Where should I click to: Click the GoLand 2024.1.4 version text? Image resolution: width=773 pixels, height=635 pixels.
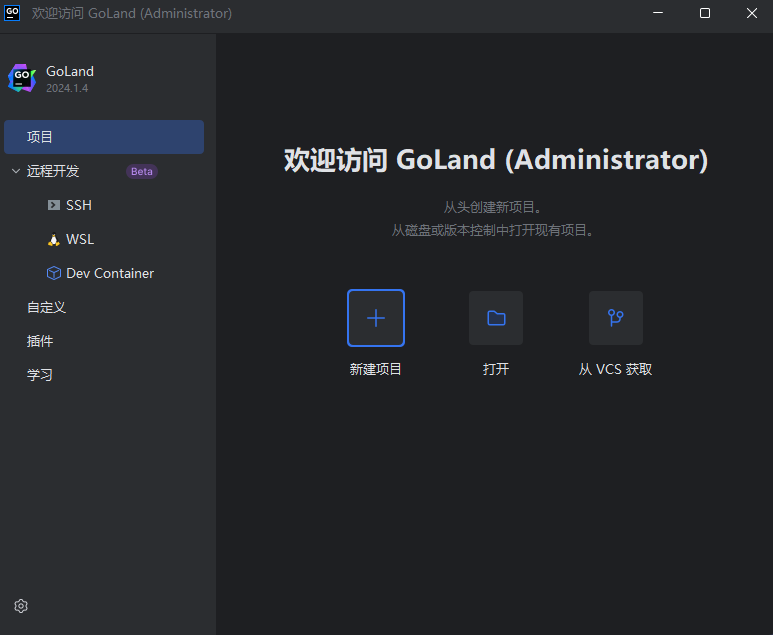pos(67,88)
